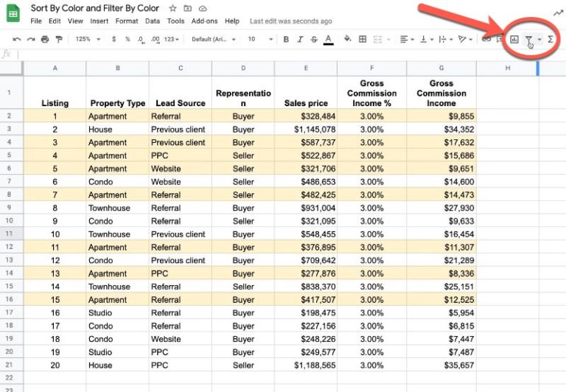Open the activity trend icon at top right

tap(558, 13)
